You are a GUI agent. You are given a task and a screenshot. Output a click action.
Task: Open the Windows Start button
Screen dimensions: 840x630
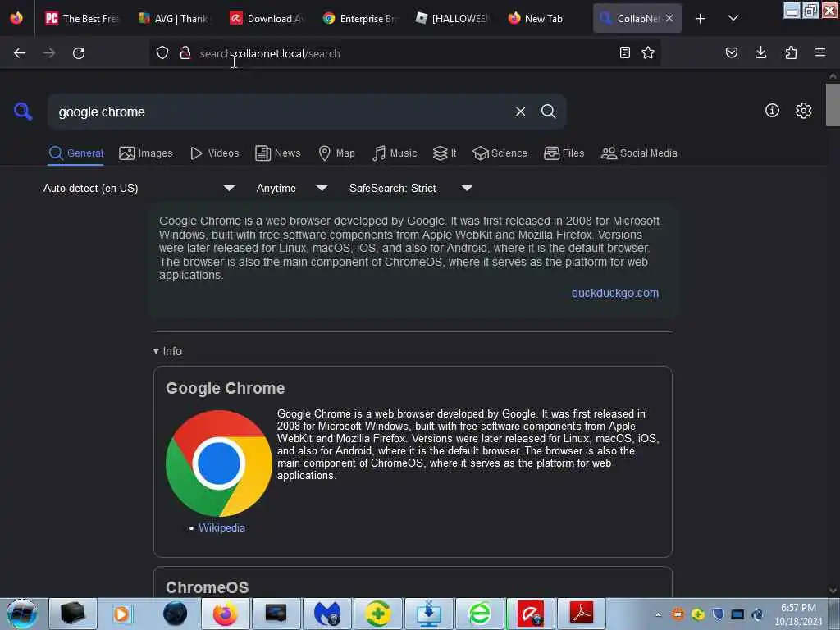(22, 614)
